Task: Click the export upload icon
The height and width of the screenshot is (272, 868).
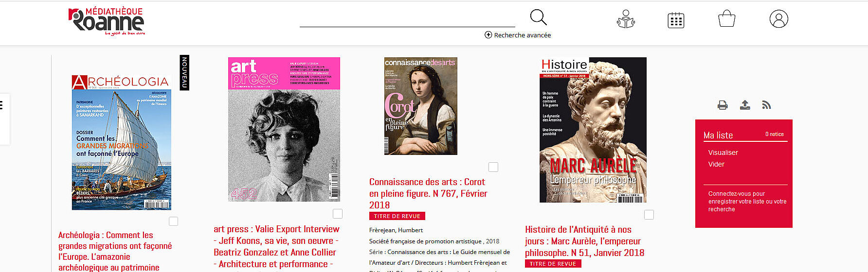Action: click(x=745, y=105)
